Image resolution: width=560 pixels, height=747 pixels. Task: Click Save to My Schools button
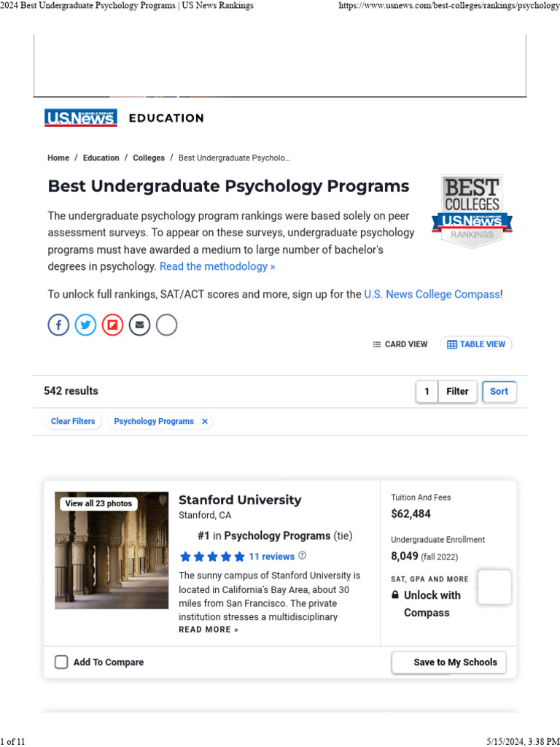[x=448, y=662]
